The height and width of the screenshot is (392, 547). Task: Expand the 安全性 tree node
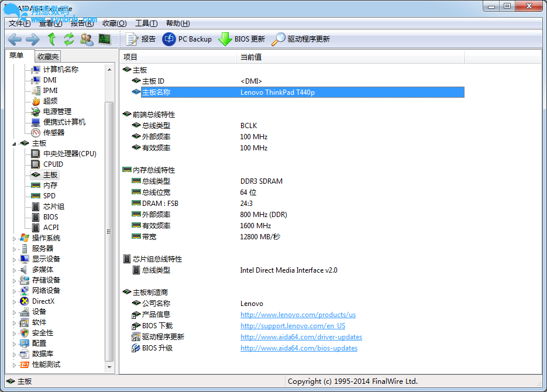[14, 333]
